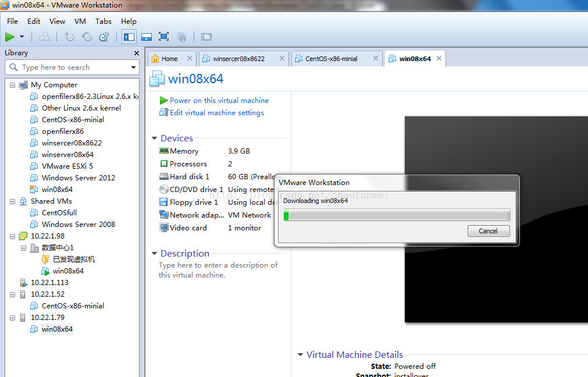Open the Help menu

pyautogui.click(x=129, y=22)
